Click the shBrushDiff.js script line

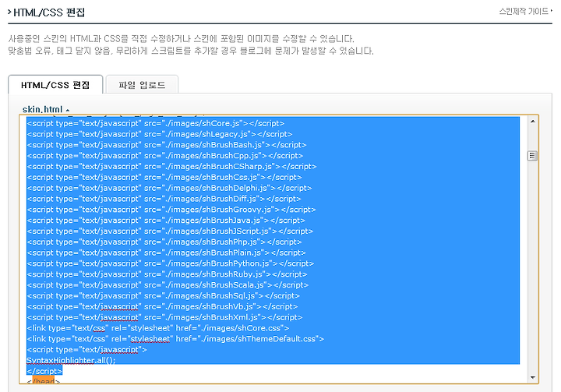164,199
